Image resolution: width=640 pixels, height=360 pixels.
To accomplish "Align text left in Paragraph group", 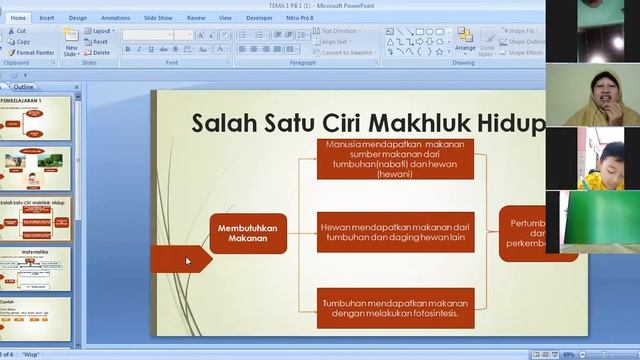I will [x=242, y=49].
